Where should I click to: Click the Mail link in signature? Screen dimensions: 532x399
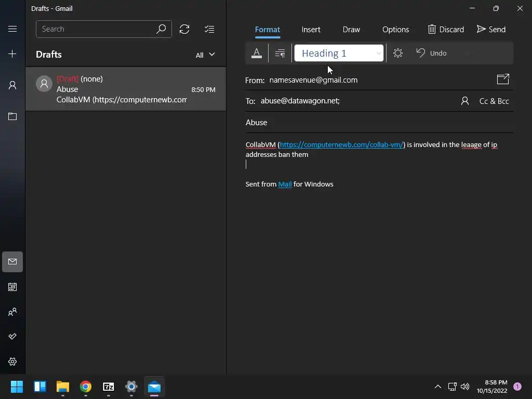(285, 184)
